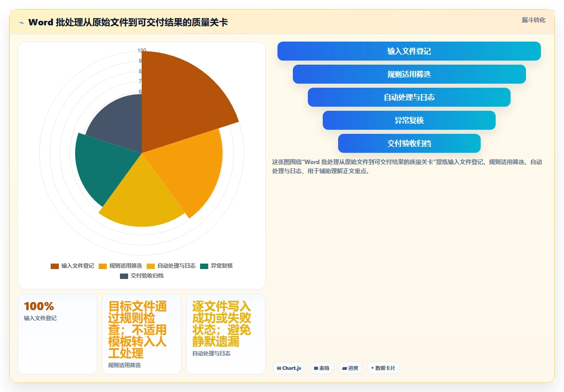Screen dimensions: 564x392
Task: Select the 自动处理与日志 funnel stage
Action: click(409, 97)
